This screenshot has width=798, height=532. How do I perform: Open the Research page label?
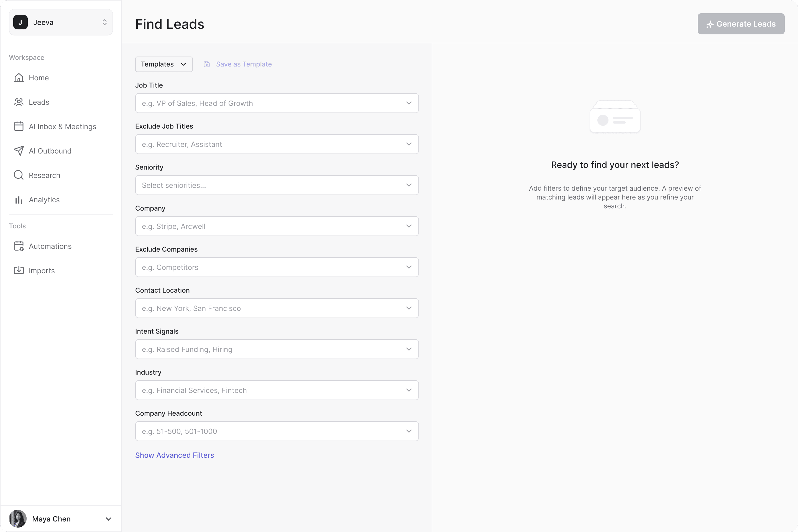pos(44,175)
